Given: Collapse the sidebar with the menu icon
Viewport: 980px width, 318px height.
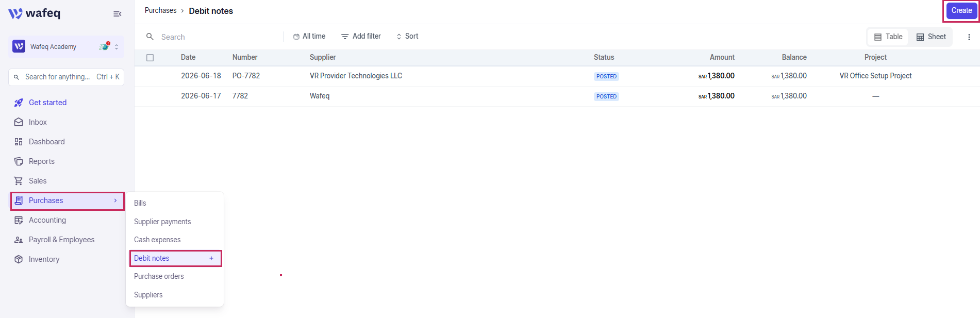Looking at the screenshot, I should point(117,14).
